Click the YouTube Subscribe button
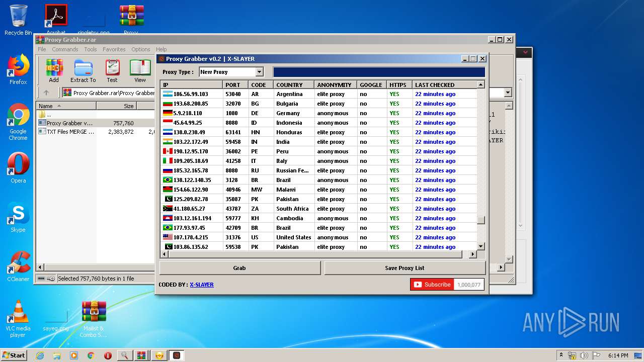644x362 pixels. click(x=432, y=285)
